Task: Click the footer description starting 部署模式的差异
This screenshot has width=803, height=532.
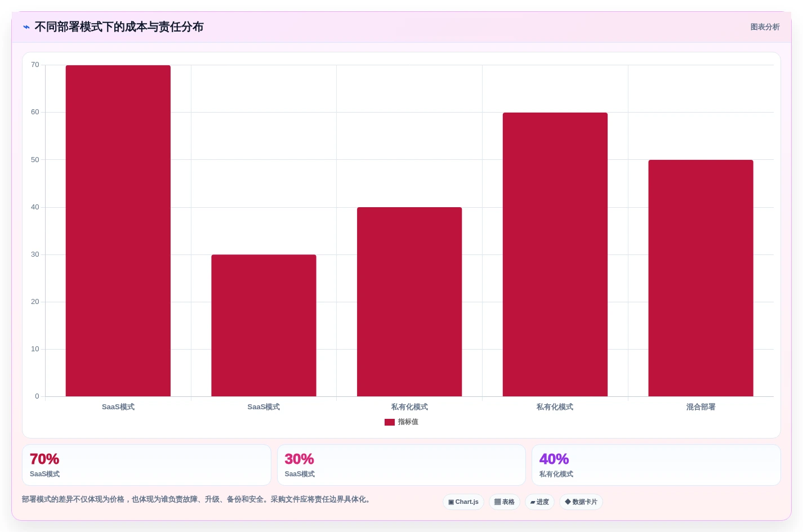Action: (x=197, y=499)
